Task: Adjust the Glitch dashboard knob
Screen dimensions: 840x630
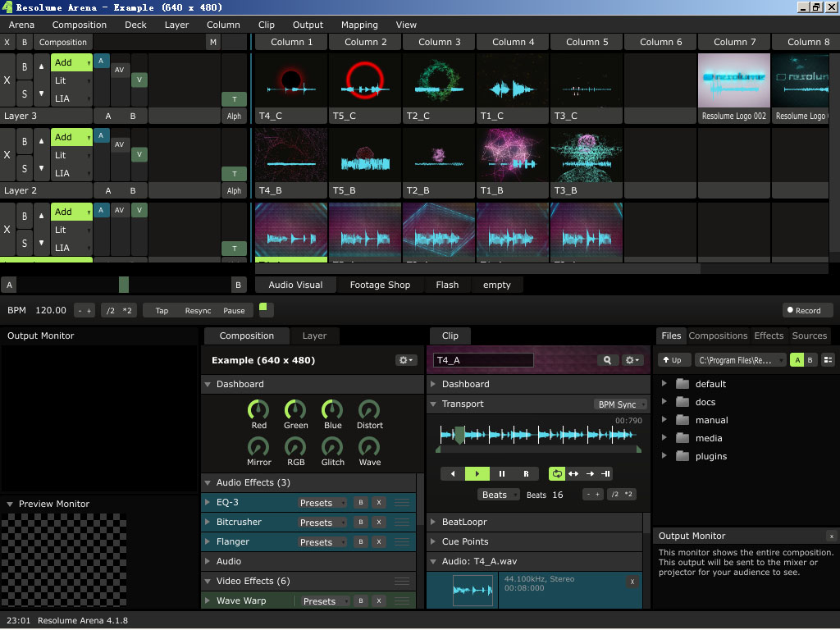Action: 332,446
